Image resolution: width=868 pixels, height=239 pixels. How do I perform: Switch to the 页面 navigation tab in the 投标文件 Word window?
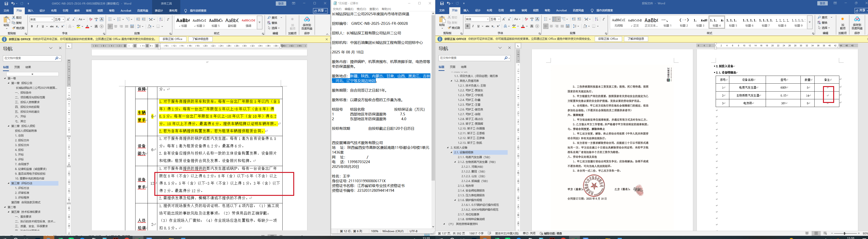click(453, 67)
